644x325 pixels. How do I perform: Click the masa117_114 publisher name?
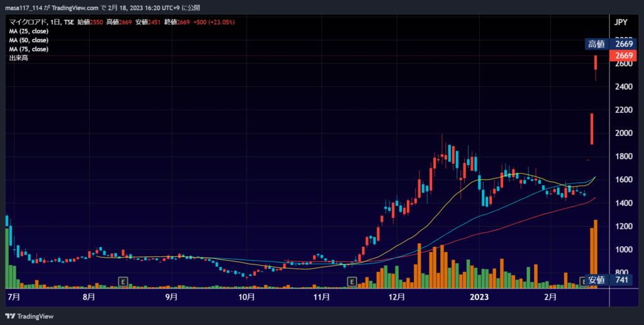[23, 8]
